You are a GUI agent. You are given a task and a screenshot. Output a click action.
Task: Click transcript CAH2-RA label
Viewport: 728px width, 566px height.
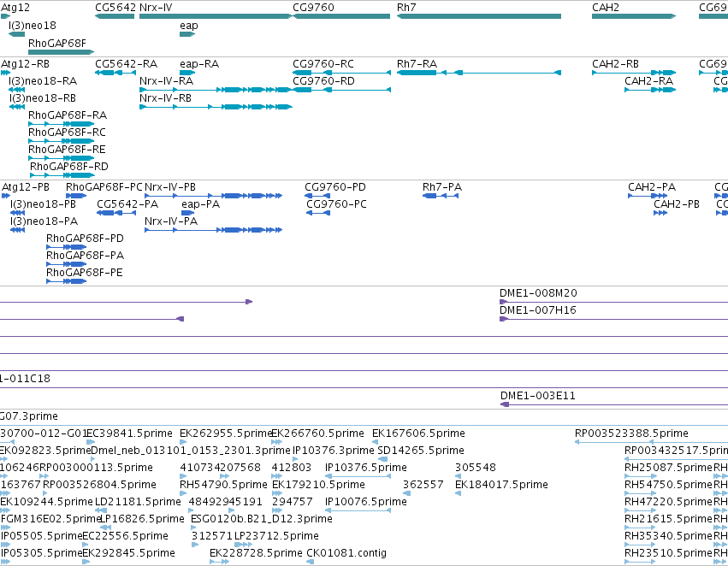649,81
